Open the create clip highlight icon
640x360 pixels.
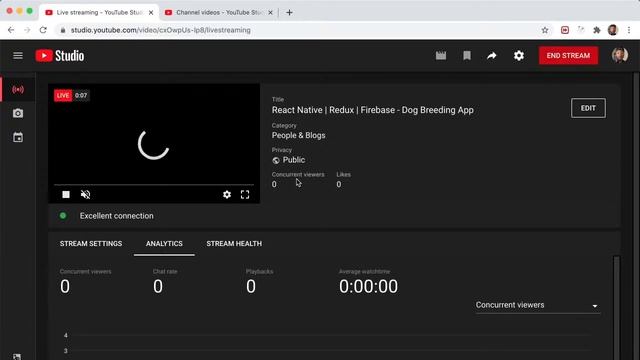441,56
